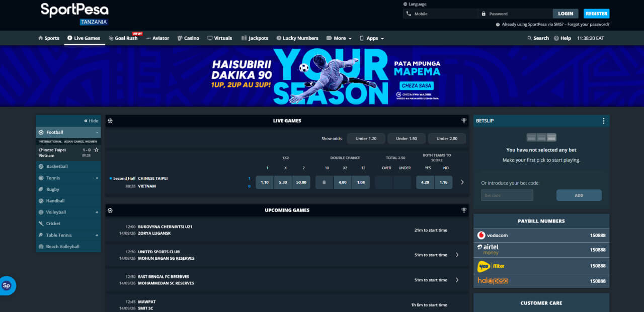Open the Forgot your password link
The width and height of the screenshot is (644, 312).
(588, 24)
